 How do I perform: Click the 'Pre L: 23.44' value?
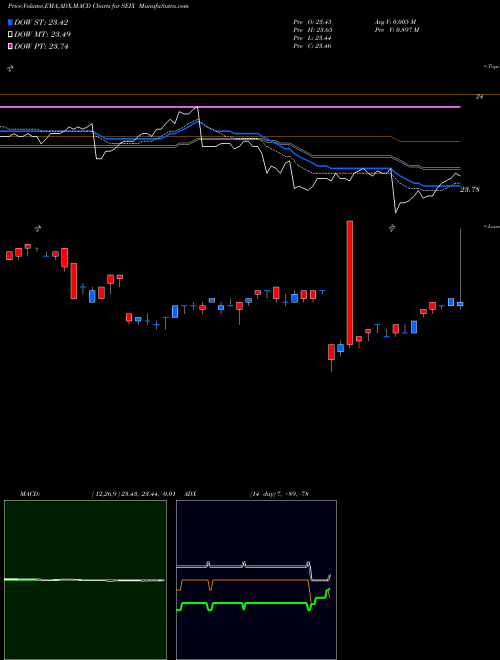[x=312, y=38]
